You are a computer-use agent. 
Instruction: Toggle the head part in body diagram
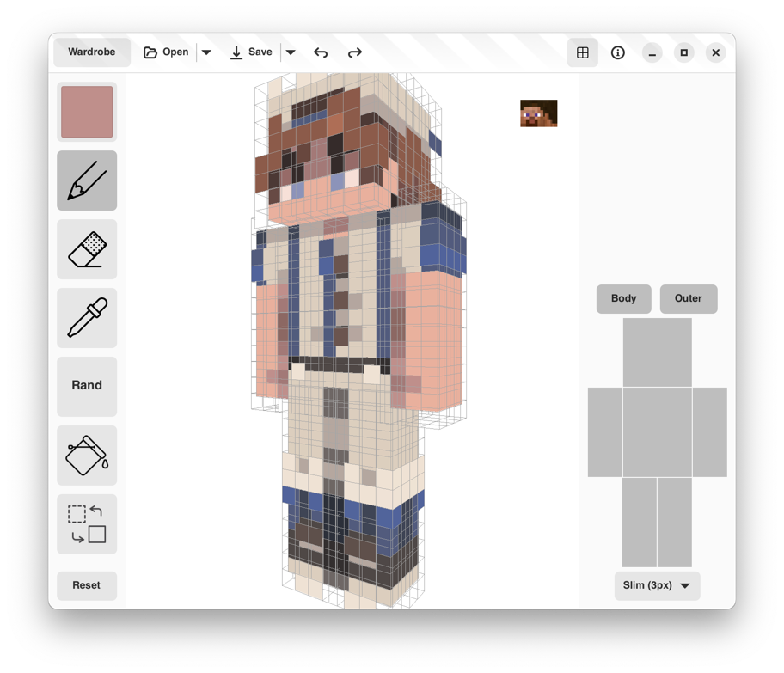pos(658,352)
